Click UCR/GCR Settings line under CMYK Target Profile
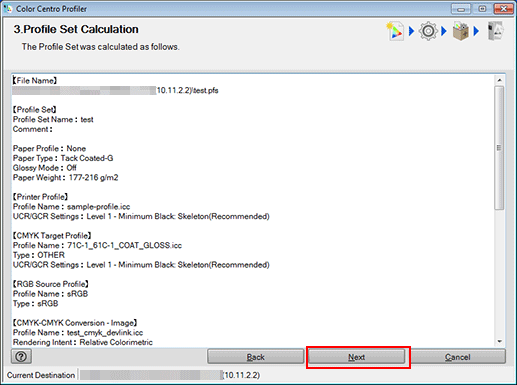The height and width of the screenshot is (385, 517). [141, 265]
